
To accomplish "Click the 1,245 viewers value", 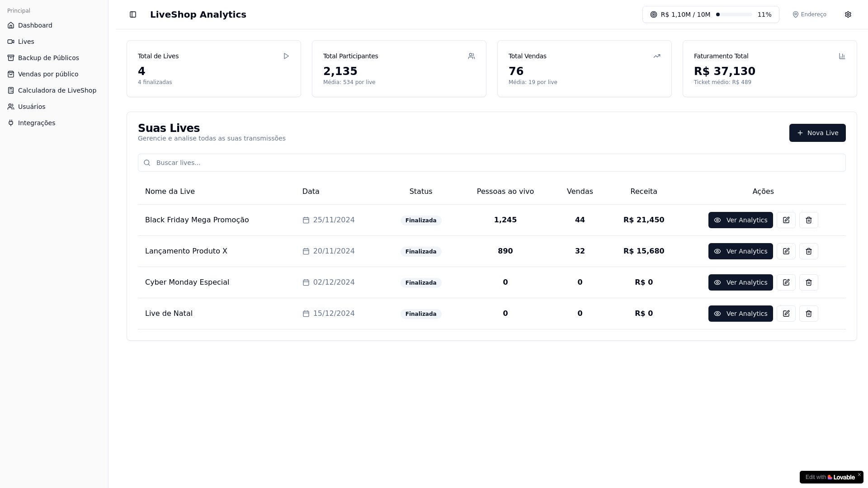I will pos(505,220).
